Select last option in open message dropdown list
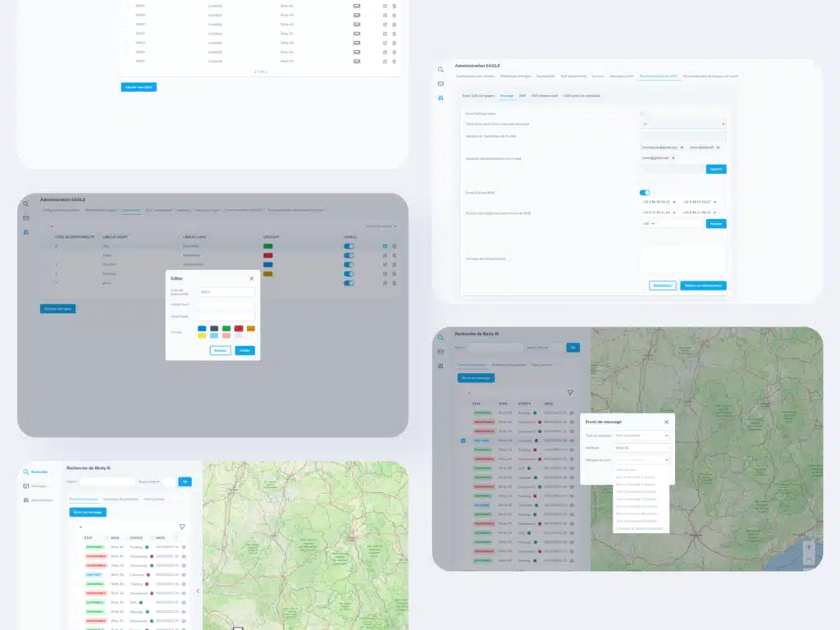This screenshot has width=840, height=630. [x=639, y=528]
